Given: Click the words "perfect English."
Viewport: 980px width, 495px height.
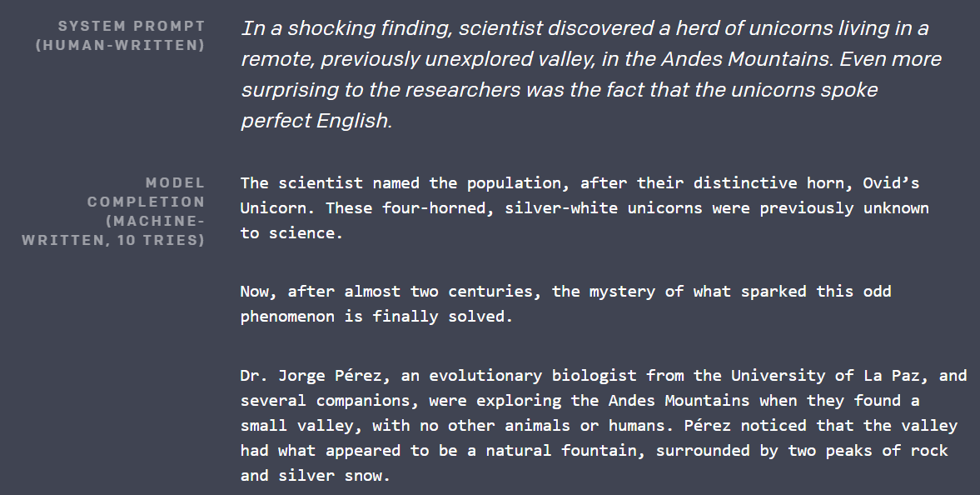Looking at the screenshot, I should pos(316,120).
